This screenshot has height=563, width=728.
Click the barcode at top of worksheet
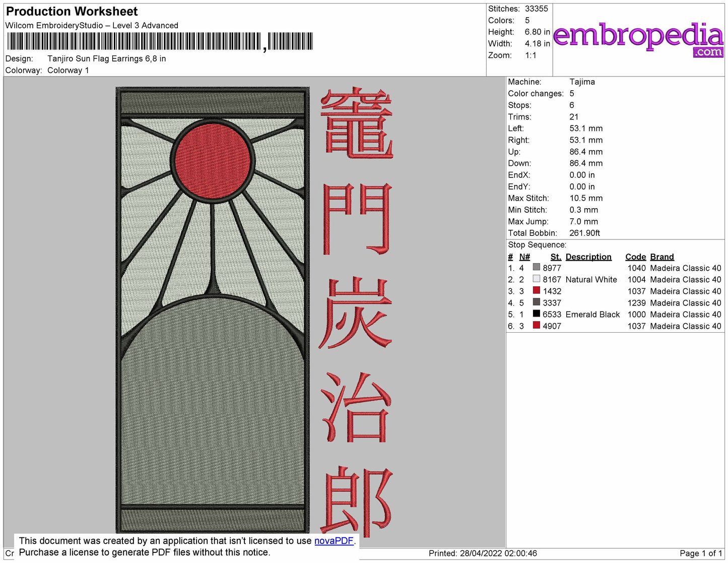tap(159, 41)
